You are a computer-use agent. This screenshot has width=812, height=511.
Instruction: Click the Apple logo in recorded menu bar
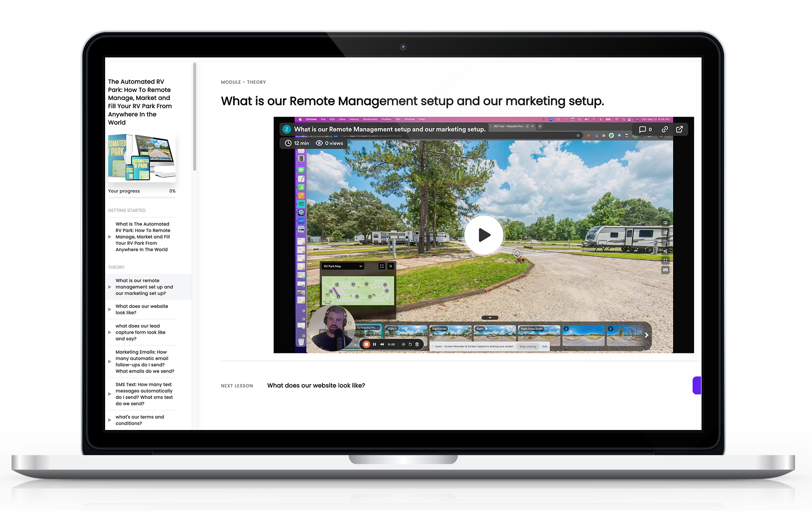click(300, 119)
